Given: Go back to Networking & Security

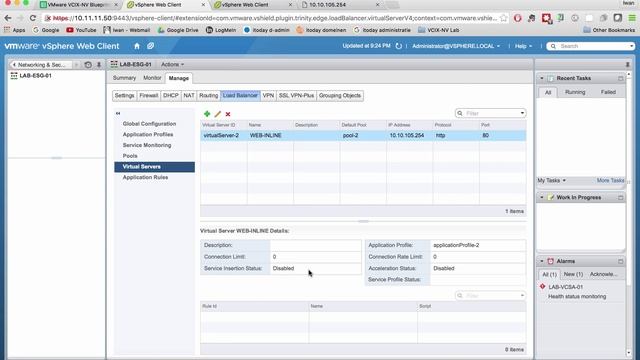Looking at the screenshot, I should click(41, 64).
